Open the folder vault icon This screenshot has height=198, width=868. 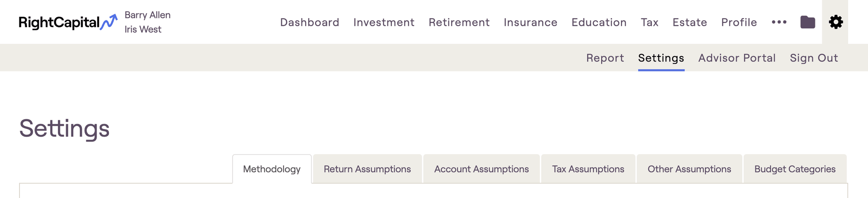(807, 22)
